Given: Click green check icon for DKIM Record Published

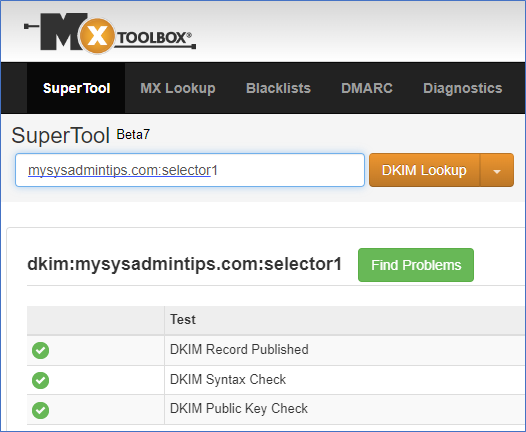Looking at the screenshot, I should tap(41, 350).
